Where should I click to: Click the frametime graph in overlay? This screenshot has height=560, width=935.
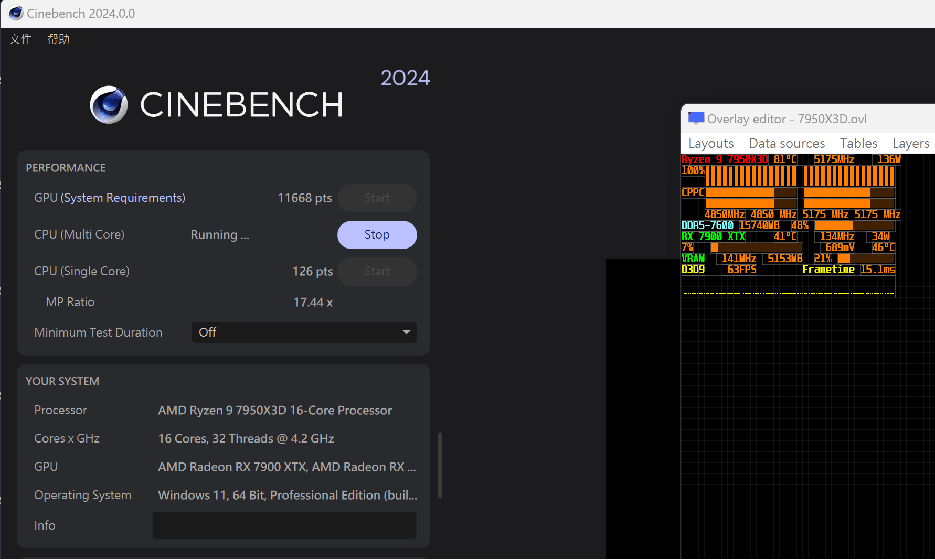788,286
